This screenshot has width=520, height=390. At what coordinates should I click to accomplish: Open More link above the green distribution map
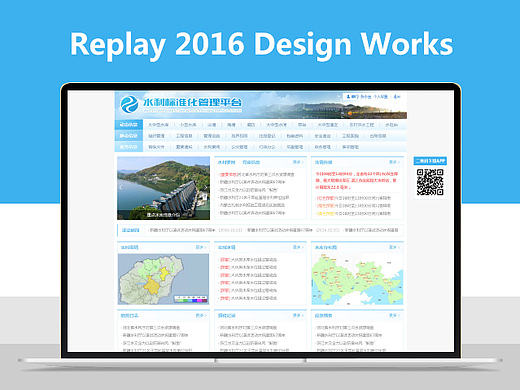(394, 247)
